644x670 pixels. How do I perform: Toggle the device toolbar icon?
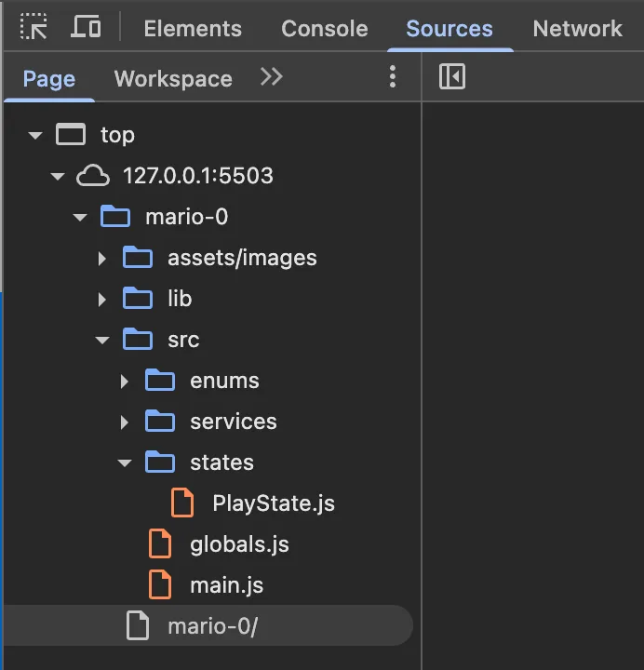[x=86, y=28]
